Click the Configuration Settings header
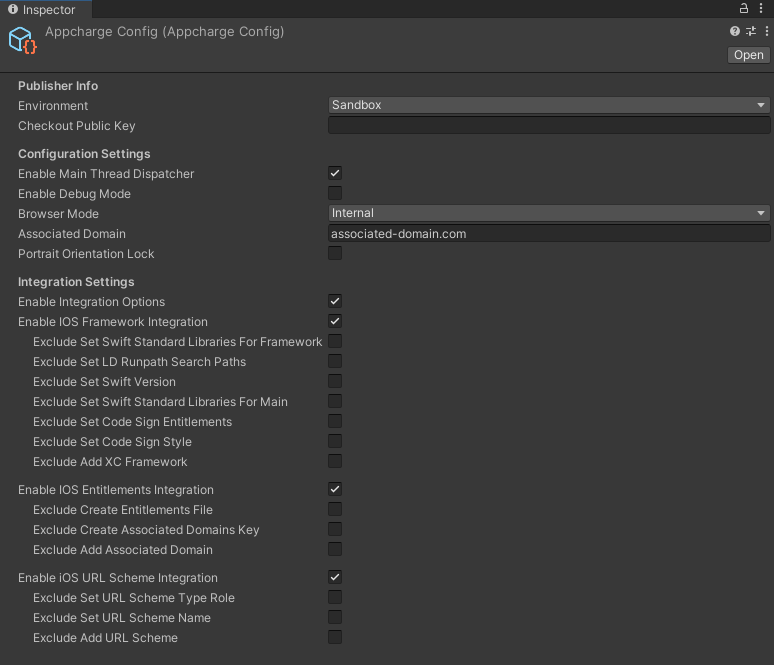The height and width of the screenshot is (665, 774). (84, 154)
